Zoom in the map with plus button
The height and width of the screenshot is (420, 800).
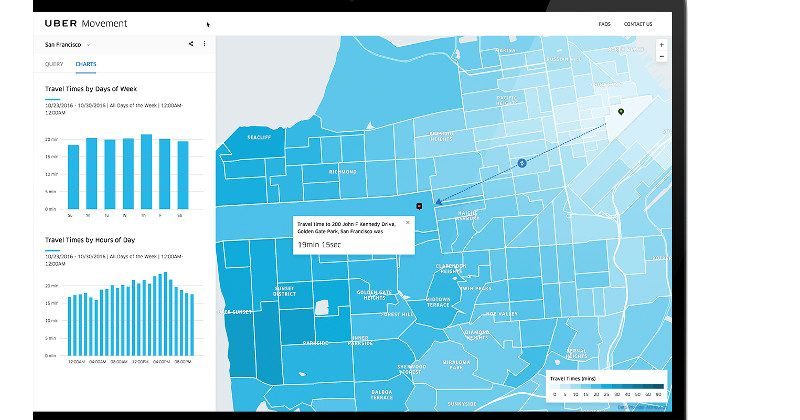pos(662,45)
